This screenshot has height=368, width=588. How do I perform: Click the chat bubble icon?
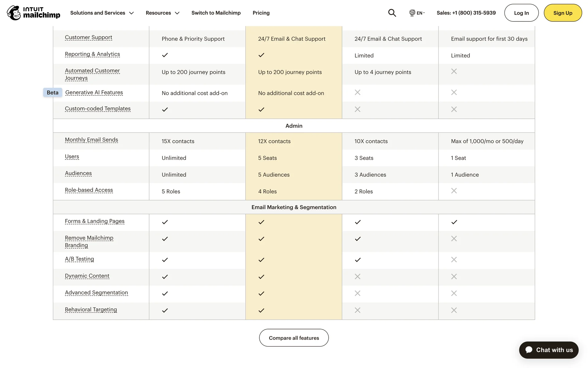pos(529,350)
